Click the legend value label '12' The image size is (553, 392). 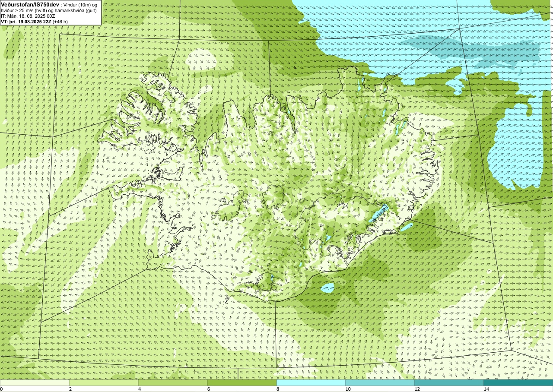[417, 389]
